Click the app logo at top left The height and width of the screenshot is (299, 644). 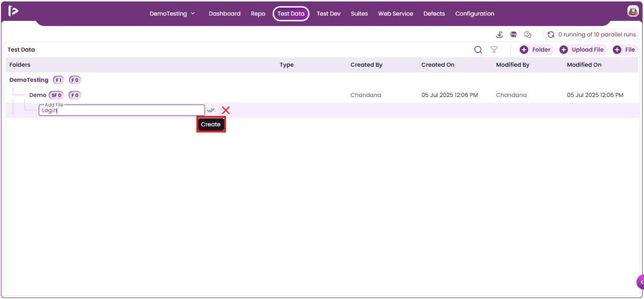pos(13,11)
